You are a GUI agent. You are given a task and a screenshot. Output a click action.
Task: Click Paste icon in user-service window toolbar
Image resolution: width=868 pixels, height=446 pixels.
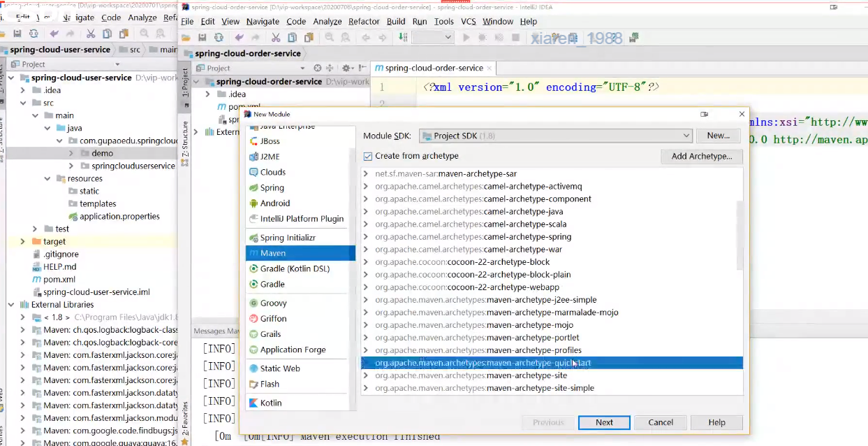pyautogui.click(x=124, y=34)
